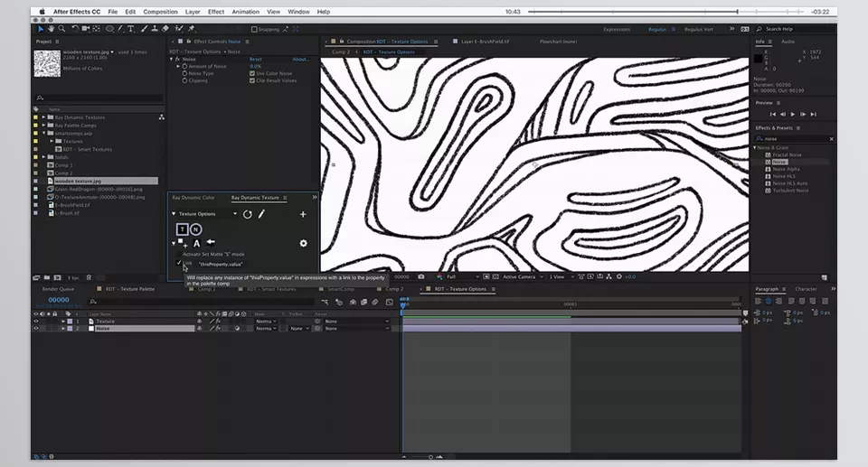The width and height of the screenshot is (868, 467).
Task: Open the Active Camera dropdown
Action: click(x=523, y=276)
